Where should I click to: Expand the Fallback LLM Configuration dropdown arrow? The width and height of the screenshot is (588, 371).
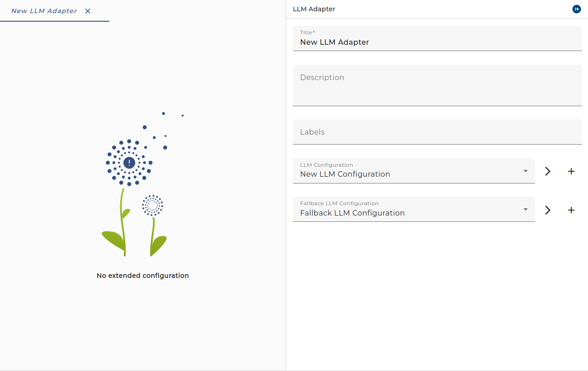pyautogui.click(x=526, y=209)
